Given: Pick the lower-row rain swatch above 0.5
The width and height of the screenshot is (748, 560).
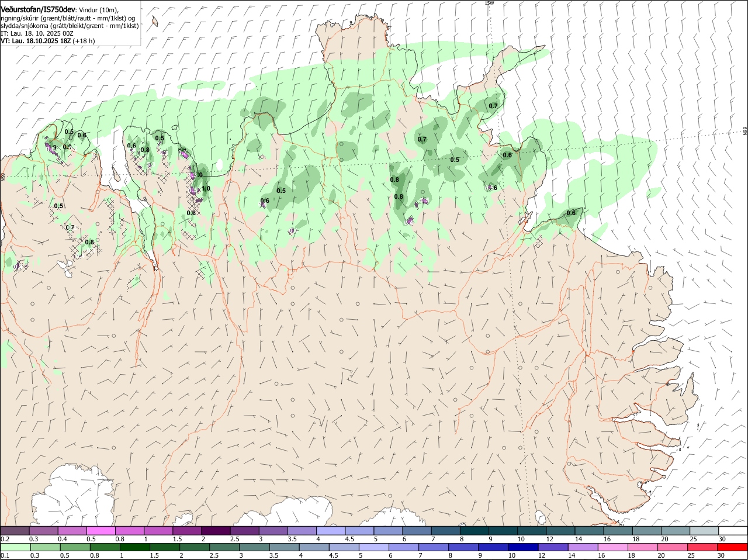Looking at the screenshot, I should coord(75,547).
